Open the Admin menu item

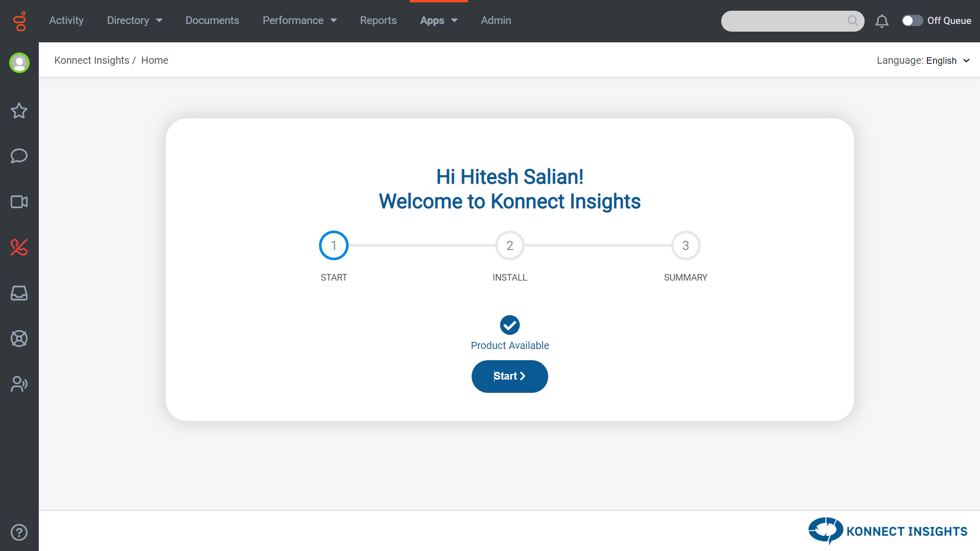click(496, 20)
